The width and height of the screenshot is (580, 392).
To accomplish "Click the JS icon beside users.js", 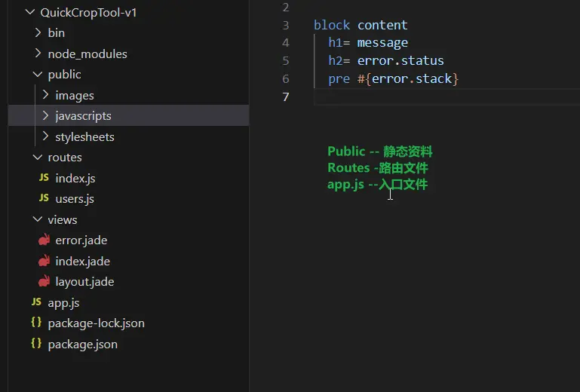I will pos(44,199).
